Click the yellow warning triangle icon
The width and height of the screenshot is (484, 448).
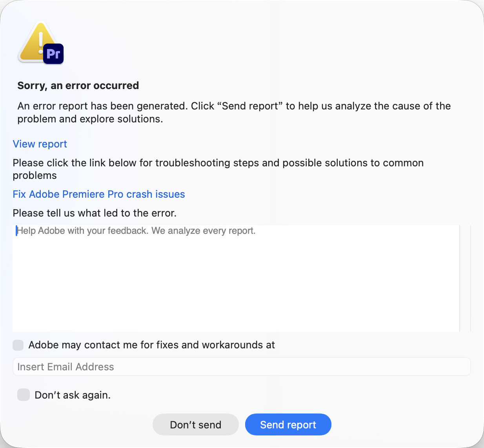pyautogui.click(x=36, y=42)
